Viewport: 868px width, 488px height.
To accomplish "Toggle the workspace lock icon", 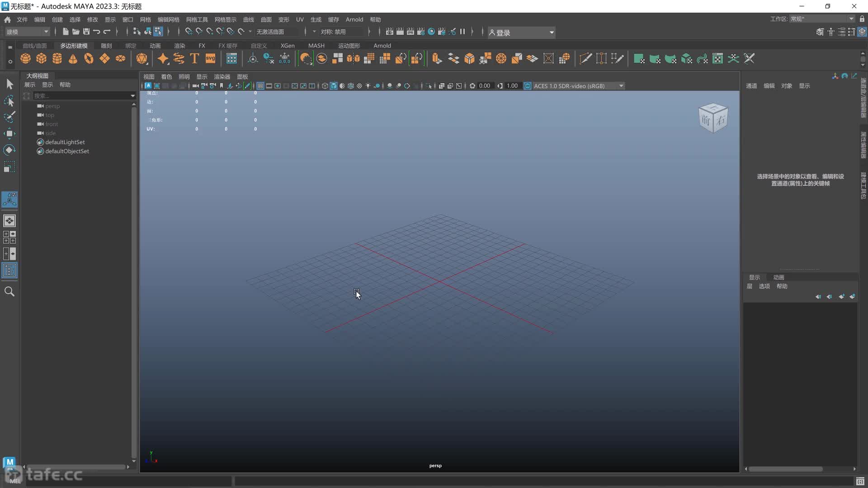I will tap(862, 19).
